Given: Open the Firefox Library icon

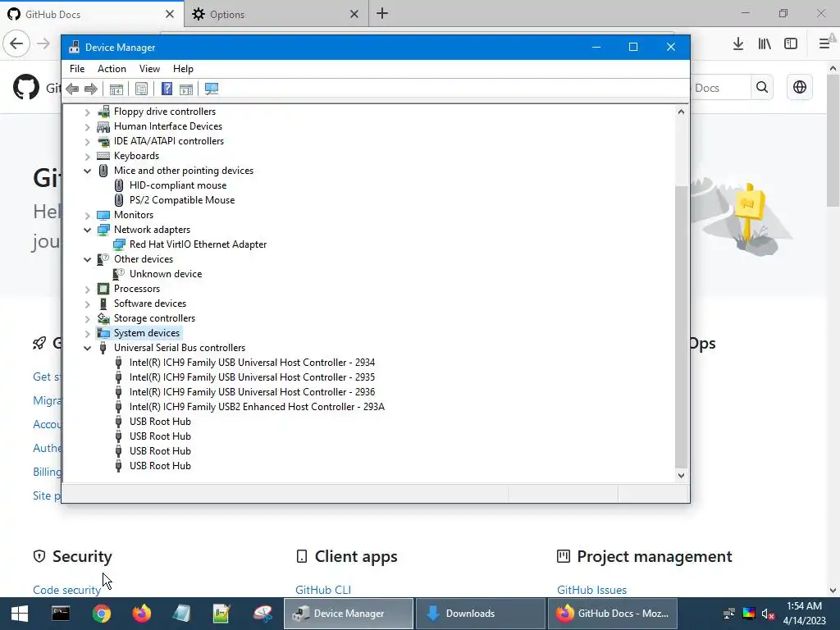Looking at the screenshot, I should tap(765, 44).
